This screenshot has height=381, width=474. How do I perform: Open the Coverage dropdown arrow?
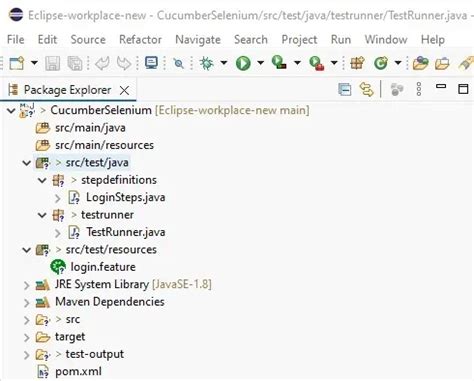tap(297, 63)
